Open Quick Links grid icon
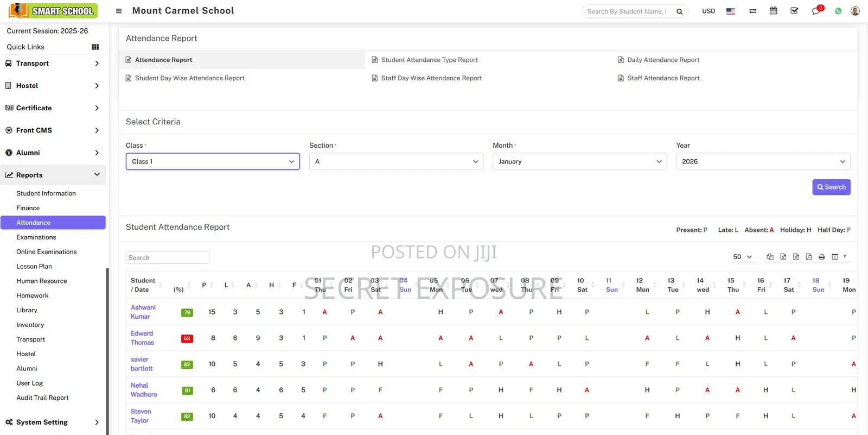Image resolution: width=868 pixels, height=435 pixels. 95,47
